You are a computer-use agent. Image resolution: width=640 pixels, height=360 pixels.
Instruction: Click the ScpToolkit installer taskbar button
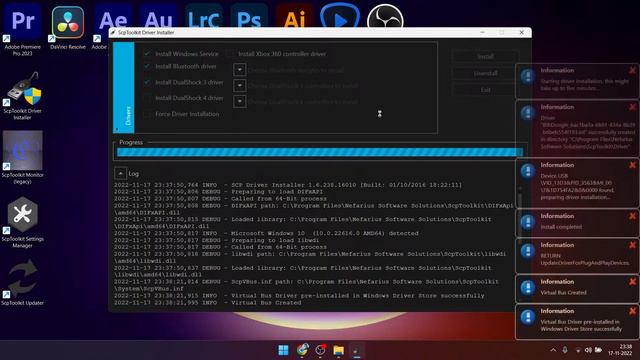[357, 350]
